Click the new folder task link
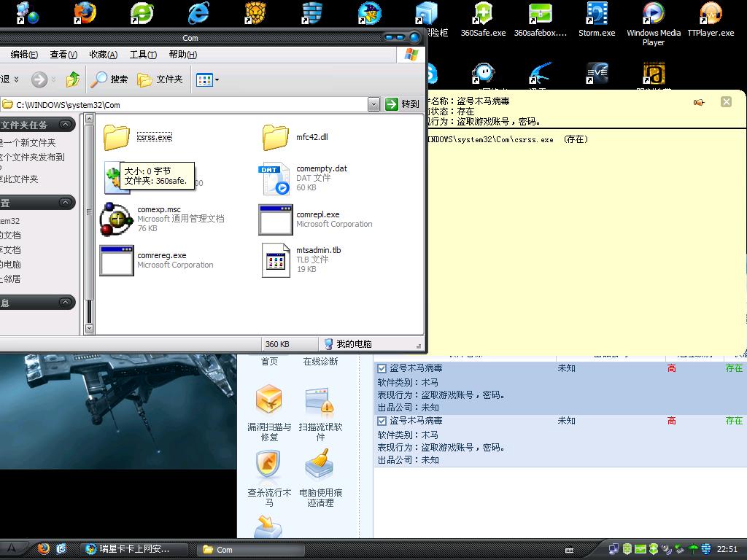The height and width of the screenshot is (560, 747). pos(28,142)
